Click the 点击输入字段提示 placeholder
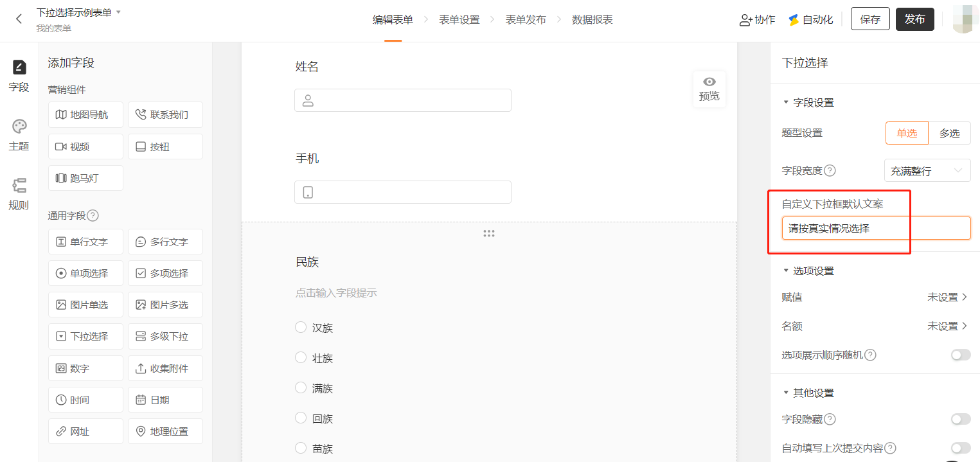Viewport: 980px width, 462px height. 336,293
